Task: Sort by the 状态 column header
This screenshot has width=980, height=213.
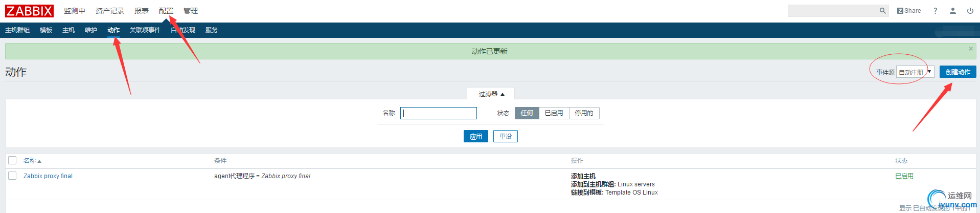Action: [901, 161]
